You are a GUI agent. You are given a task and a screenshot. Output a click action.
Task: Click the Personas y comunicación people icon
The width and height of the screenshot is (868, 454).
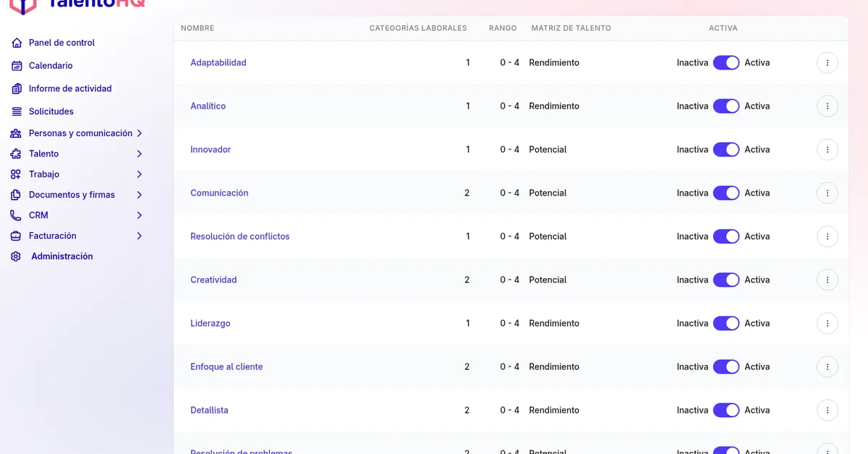tap(16, 133)
